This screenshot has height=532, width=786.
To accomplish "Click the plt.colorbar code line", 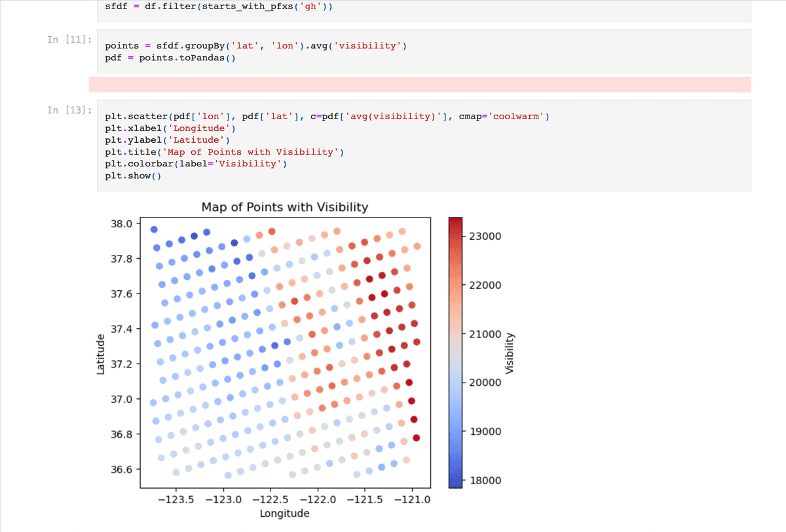I will pyautogui.click(x=196, y=164).
